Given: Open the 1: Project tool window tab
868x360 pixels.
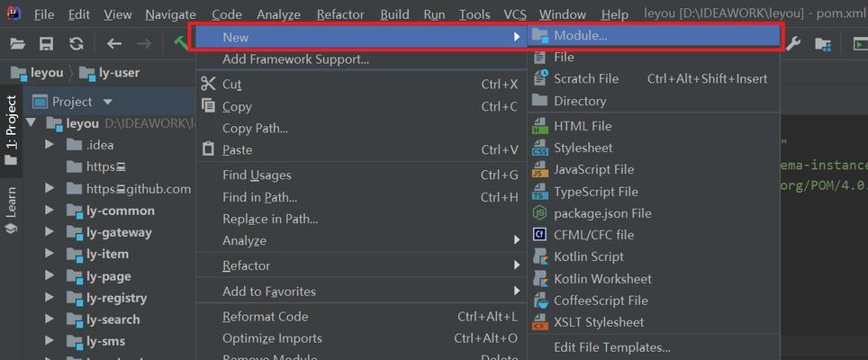Looking at the screenshot, I should coord(11,130).
